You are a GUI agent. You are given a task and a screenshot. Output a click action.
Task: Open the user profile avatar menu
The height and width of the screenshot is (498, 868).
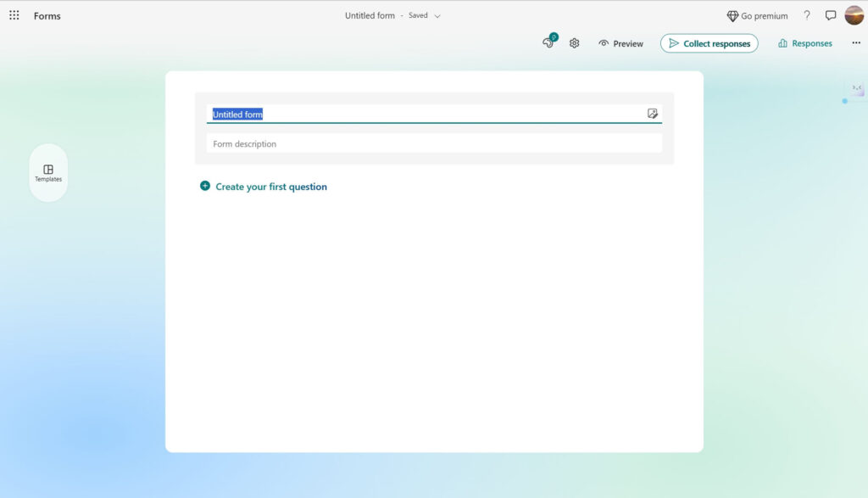pos(854,15)
